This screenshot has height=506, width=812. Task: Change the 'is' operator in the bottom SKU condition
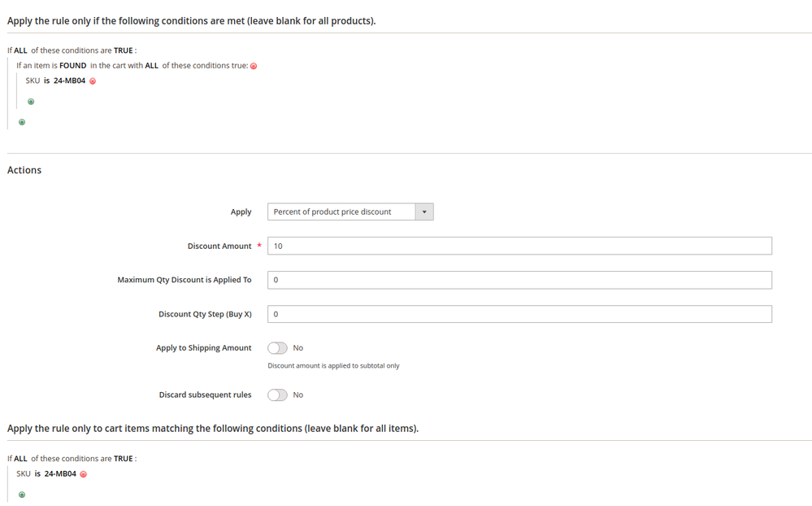pos(37,473)
